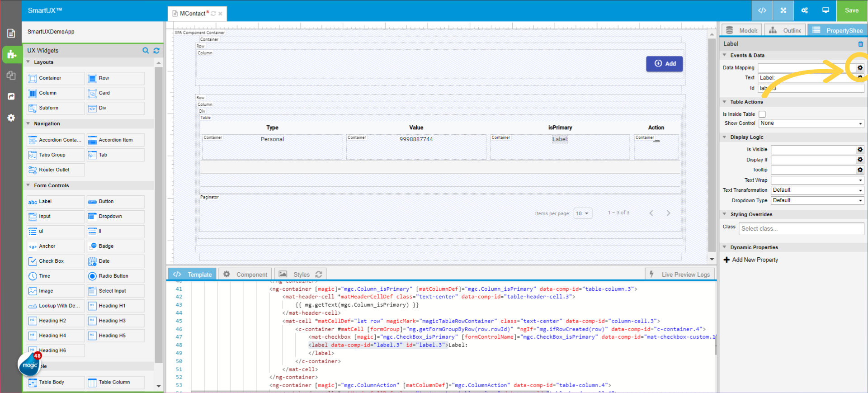Open the share arrow sidebar icon
868x393 pixels.
point(11,96)
